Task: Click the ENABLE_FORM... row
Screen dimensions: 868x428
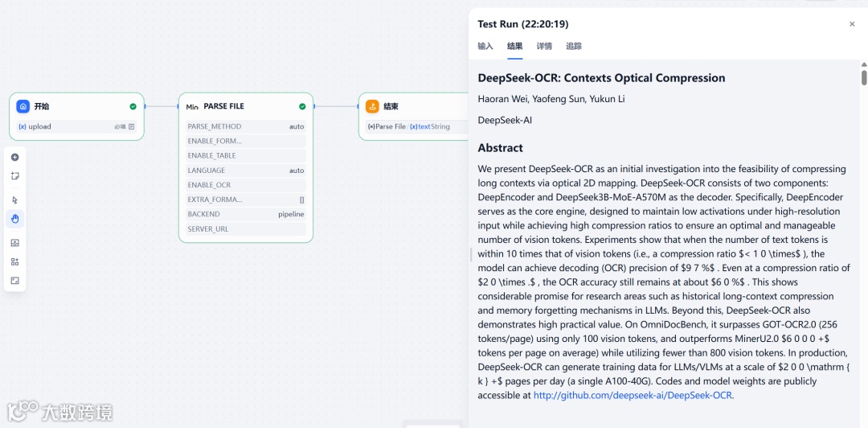Action: tap(246, 141)
